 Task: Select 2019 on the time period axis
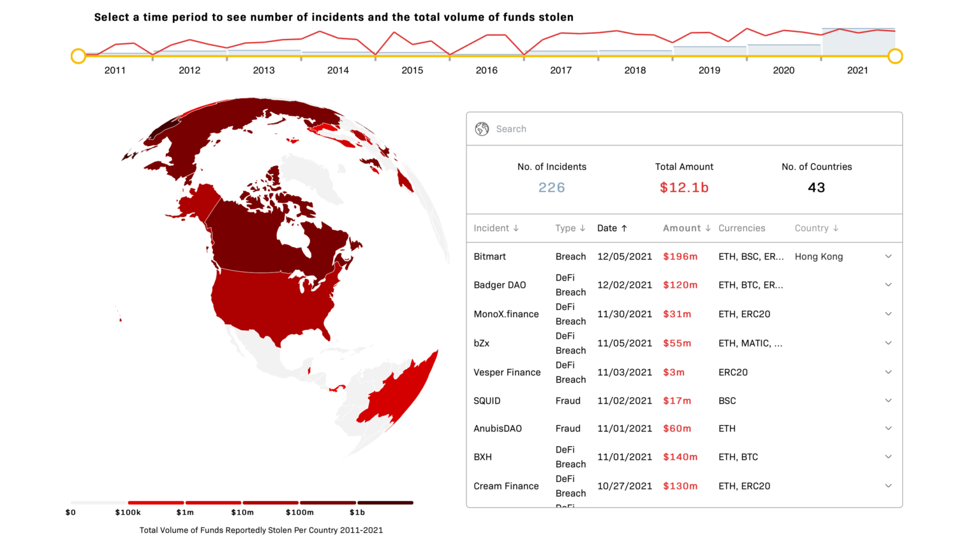coord(709,70)
